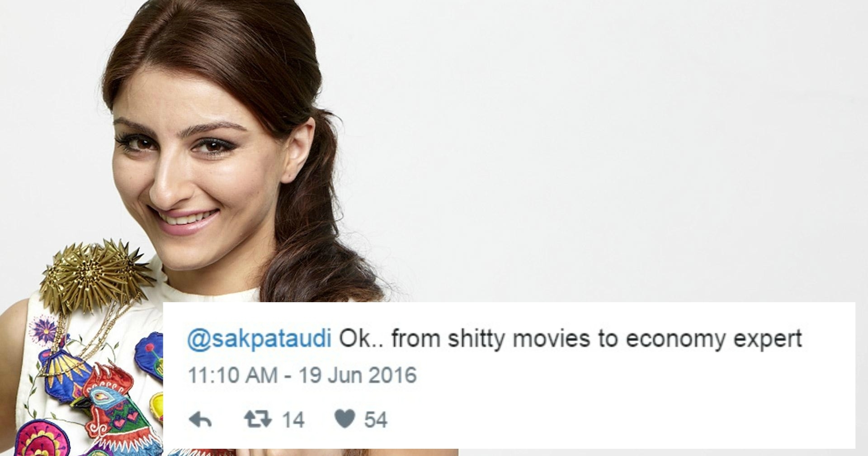
Task: Click the reply arrow icon on the tweet
Action: pyautogui.click(x=200, y=420)
